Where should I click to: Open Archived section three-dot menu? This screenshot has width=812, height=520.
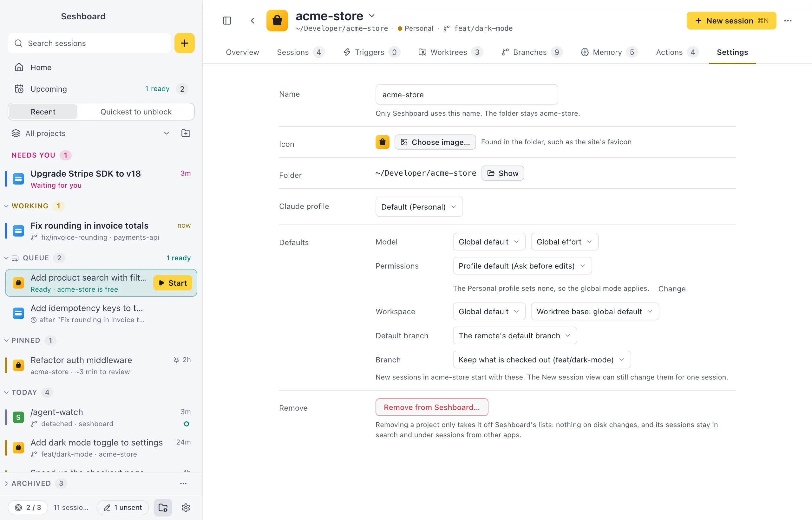[x=183, y=484]
